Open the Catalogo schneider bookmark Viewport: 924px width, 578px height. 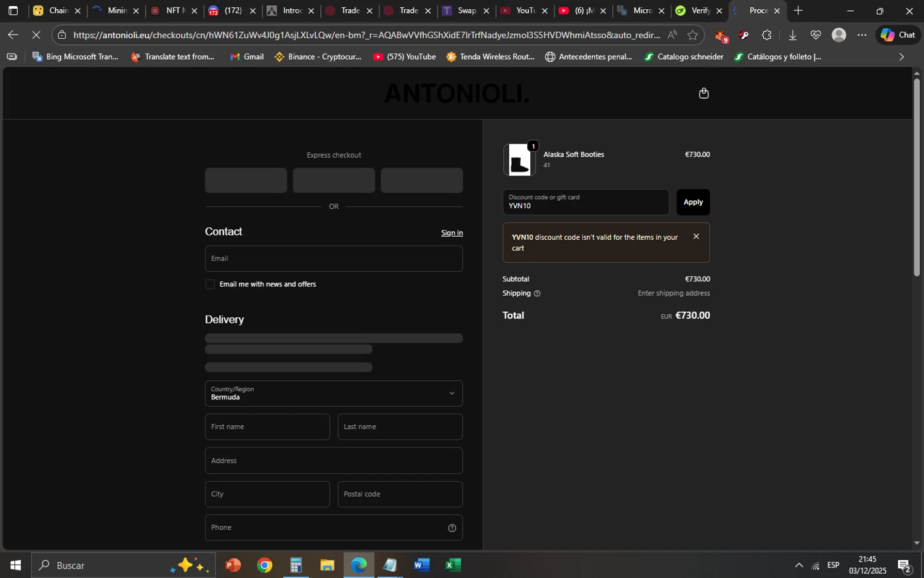click(x=684, y=57)
